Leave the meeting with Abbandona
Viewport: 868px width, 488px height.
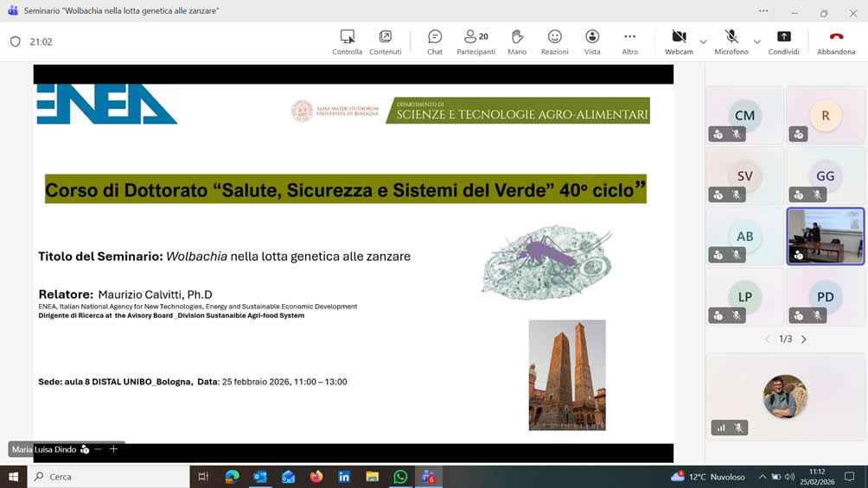click(x=836, y=42)
